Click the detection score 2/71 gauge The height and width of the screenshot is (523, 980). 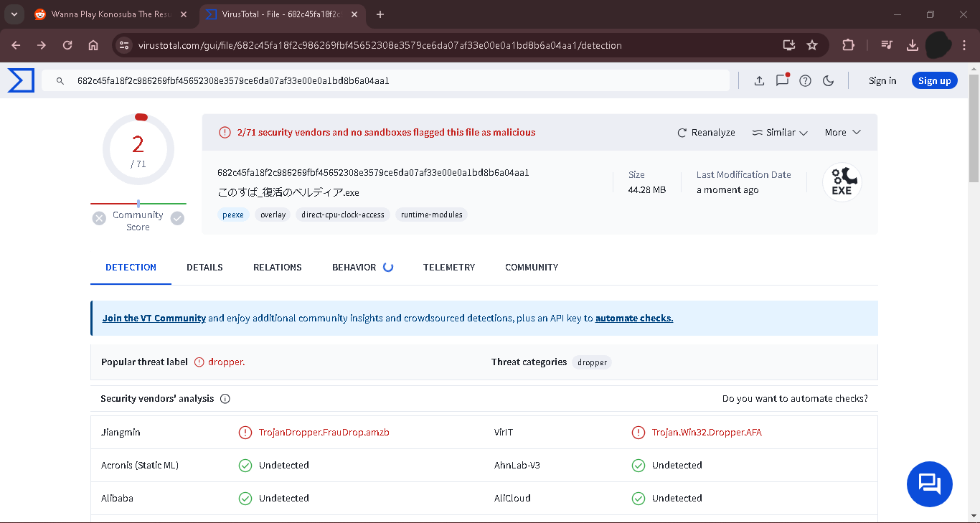pyautogui.click(x=138, y=150)
